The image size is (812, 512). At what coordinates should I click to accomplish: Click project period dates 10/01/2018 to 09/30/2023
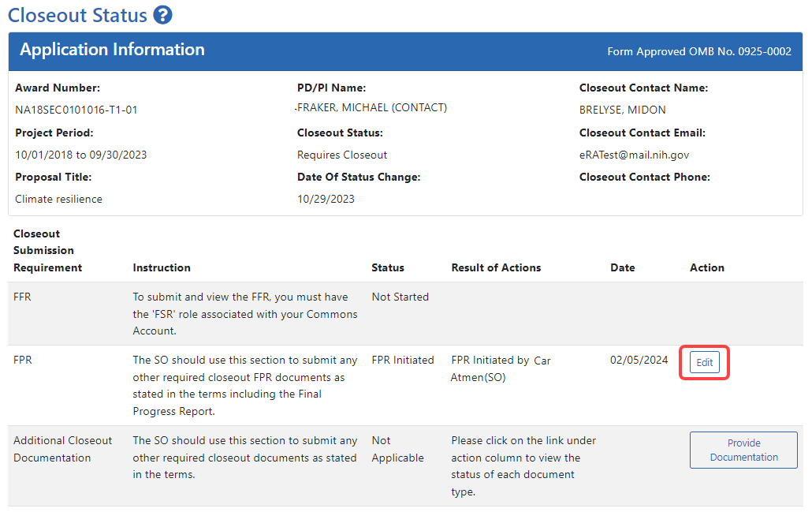click(80, 155)
